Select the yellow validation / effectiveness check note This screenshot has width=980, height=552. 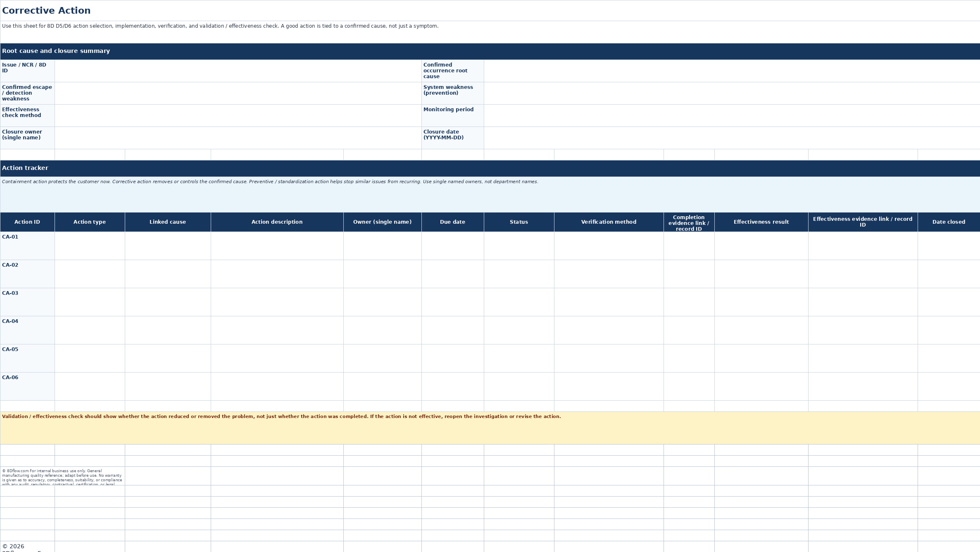tap(490, 428)
